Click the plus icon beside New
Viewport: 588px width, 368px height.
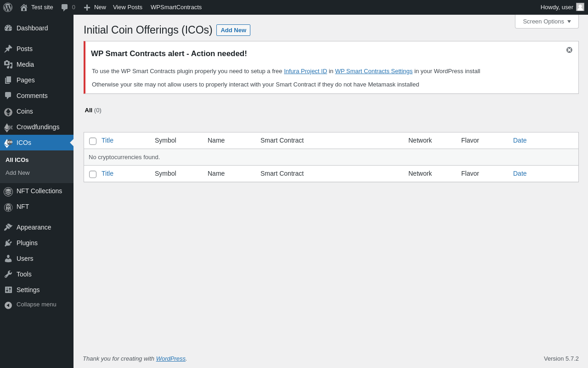(87, 7)
